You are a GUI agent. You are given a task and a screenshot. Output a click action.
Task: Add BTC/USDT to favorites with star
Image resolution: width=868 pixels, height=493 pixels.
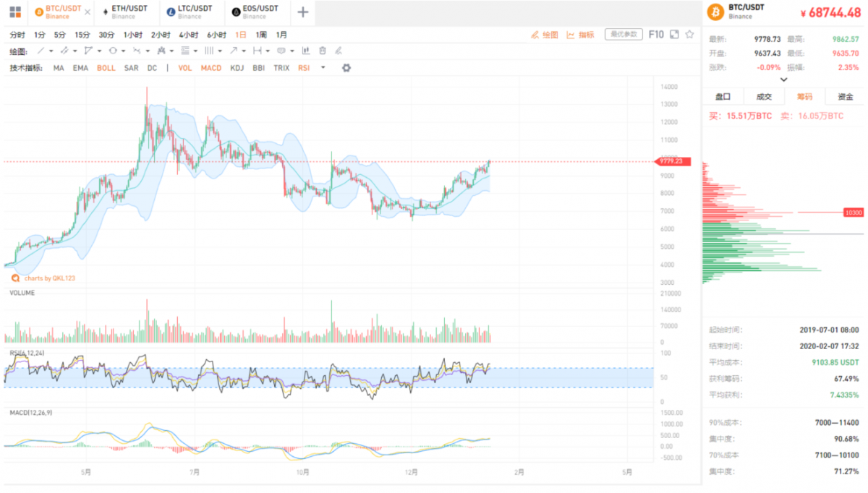click(x=690, y=34)
